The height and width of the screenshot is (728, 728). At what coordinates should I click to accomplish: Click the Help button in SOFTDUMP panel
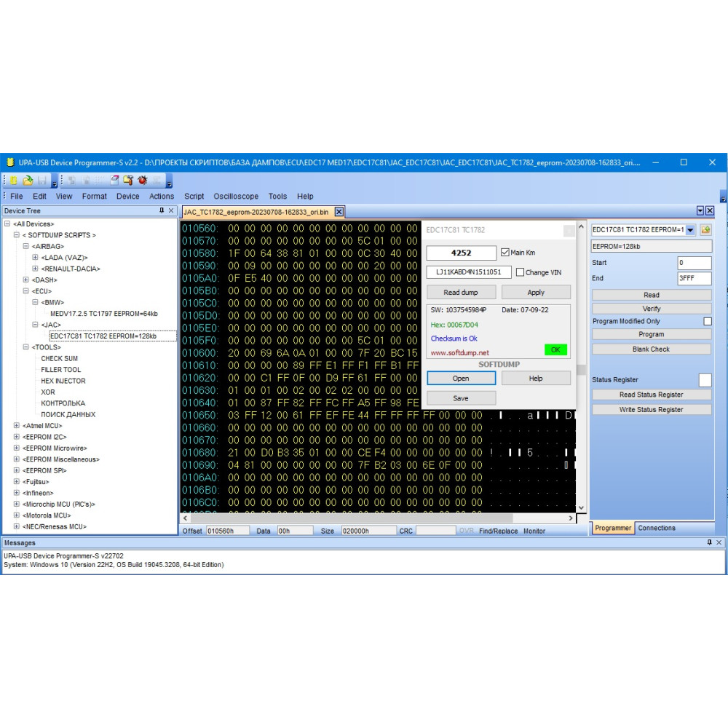[x=536, y=378]
